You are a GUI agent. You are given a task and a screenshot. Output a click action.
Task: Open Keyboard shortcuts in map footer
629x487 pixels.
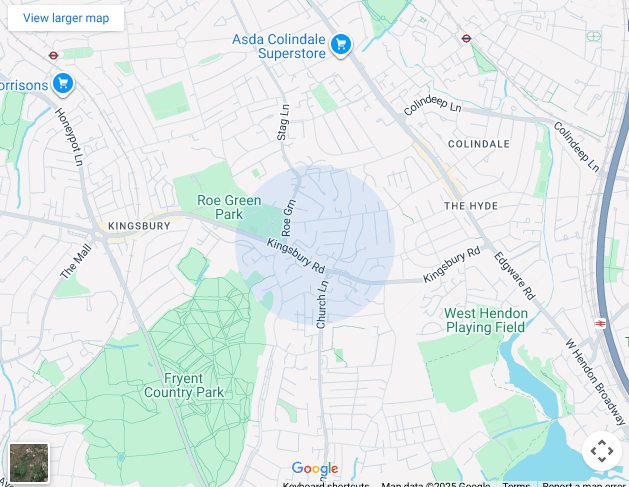[326, 485]
